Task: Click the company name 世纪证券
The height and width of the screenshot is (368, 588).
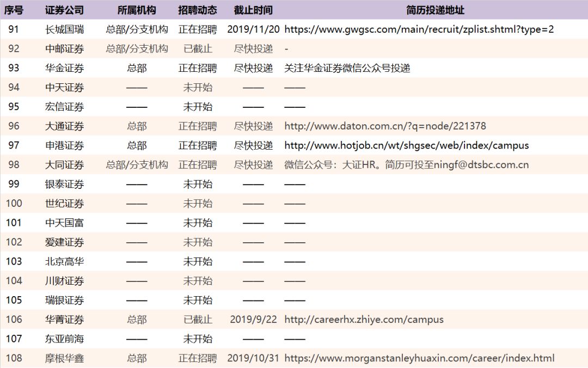Action: pyautogui.click(x=64, y=203)
